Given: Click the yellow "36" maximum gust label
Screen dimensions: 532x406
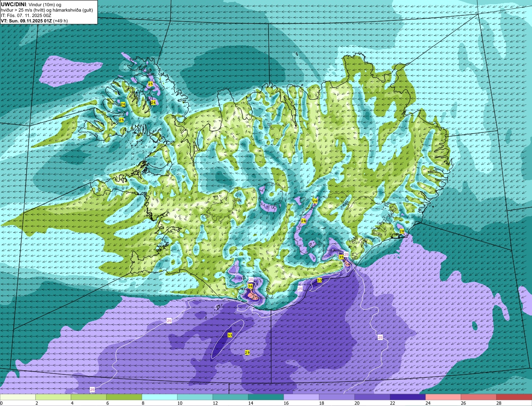Looking at the screenshot, I should (250, 286).
